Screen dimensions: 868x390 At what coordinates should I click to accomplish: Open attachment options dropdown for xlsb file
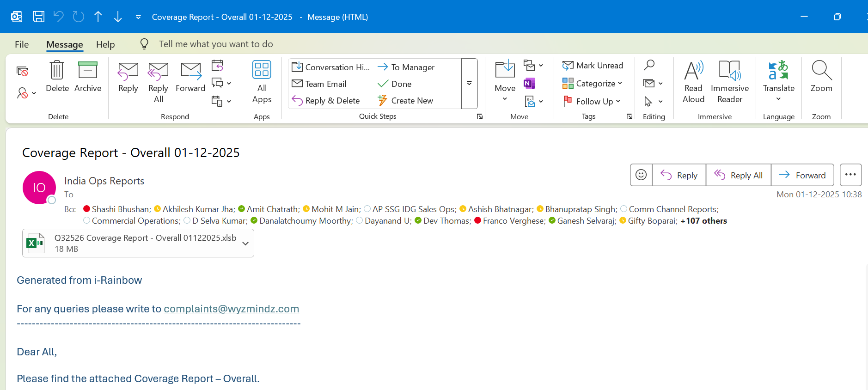(245, 244)
